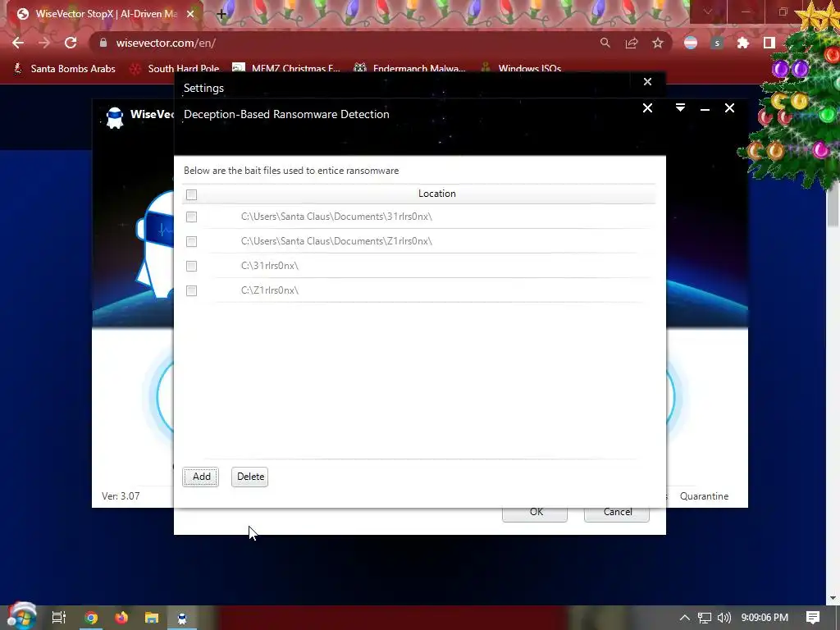The width and height of the screenshot is (840, 630).
Task: Click the striped extension icon in toolbar
Action: pos(691,43)
